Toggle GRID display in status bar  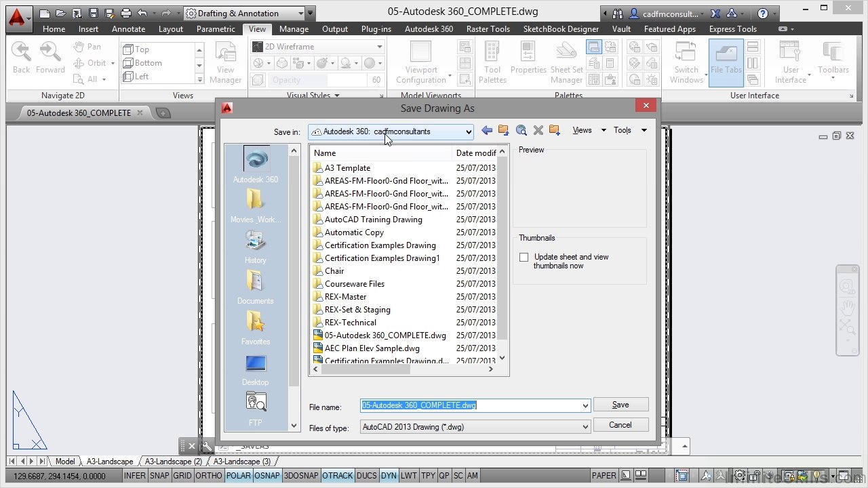coord(182,476)
